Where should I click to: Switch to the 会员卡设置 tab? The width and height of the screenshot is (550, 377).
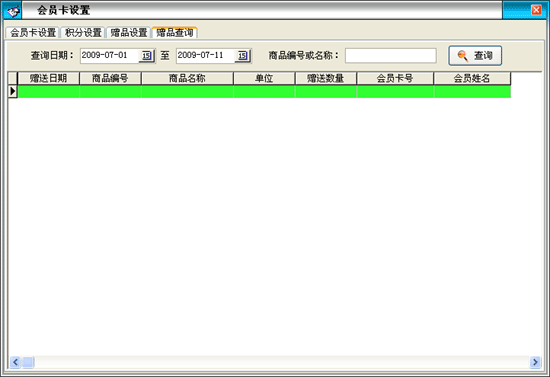click(x=33, y=33)
